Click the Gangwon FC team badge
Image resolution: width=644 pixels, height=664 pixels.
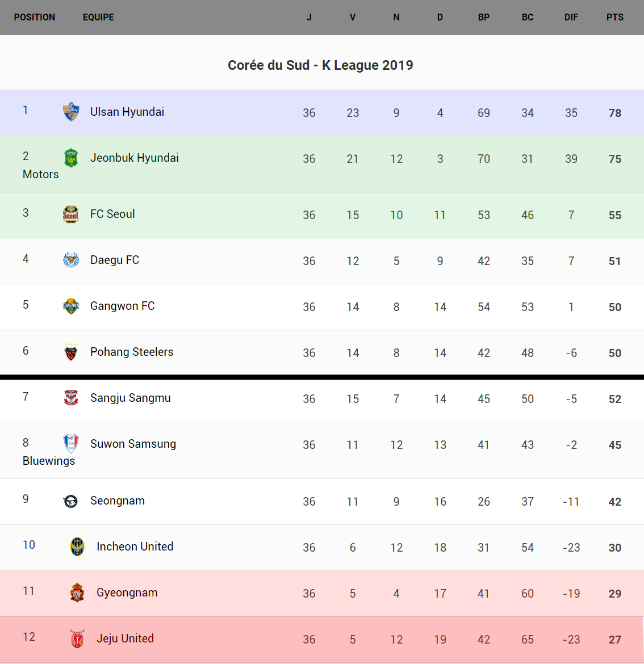tap(71, 306)
